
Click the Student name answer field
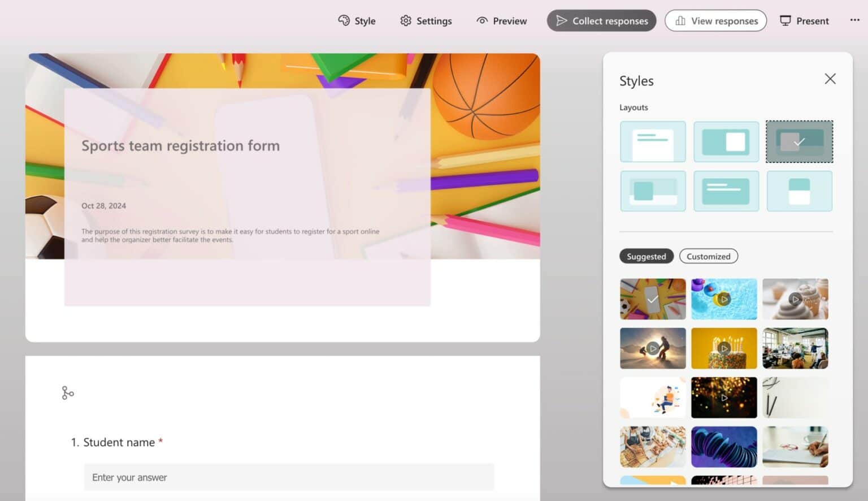coord(289,477)
